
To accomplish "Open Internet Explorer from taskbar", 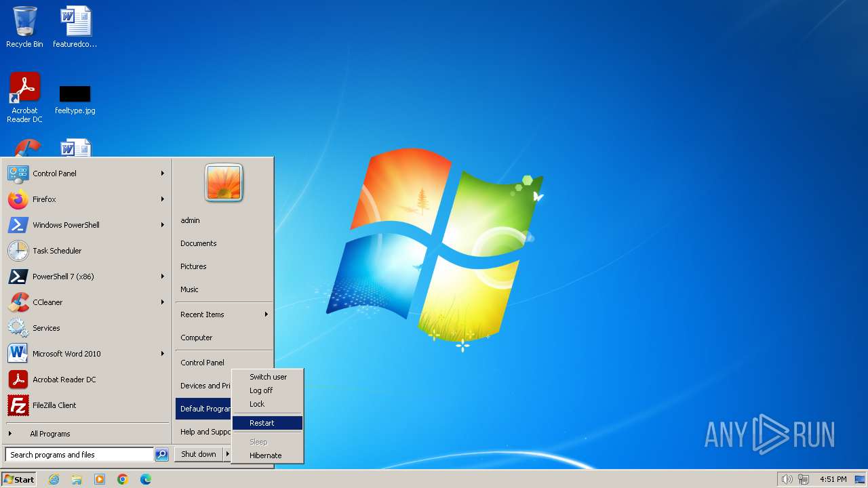I will click(x=54, y=479).
